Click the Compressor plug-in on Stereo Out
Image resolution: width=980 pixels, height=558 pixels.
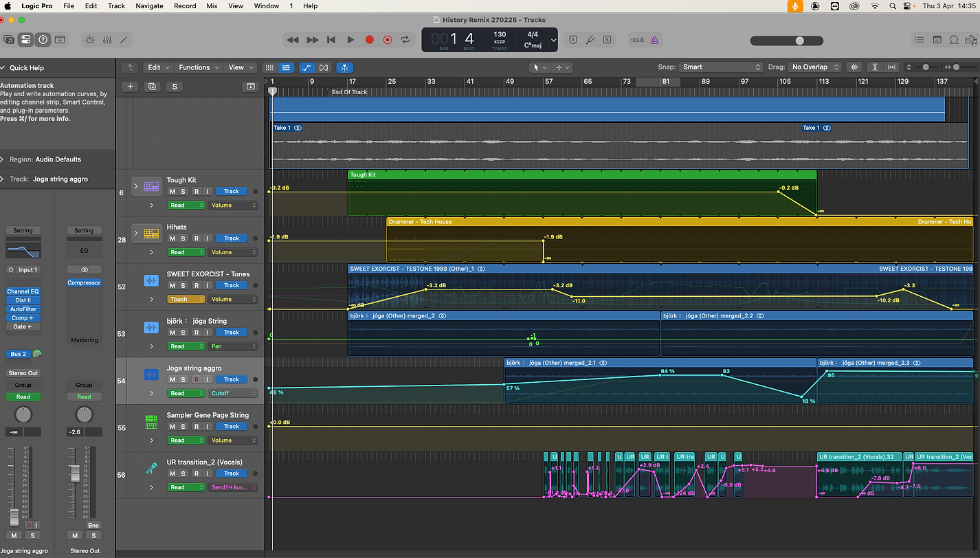pyautogui.click(x=84, y=282)
